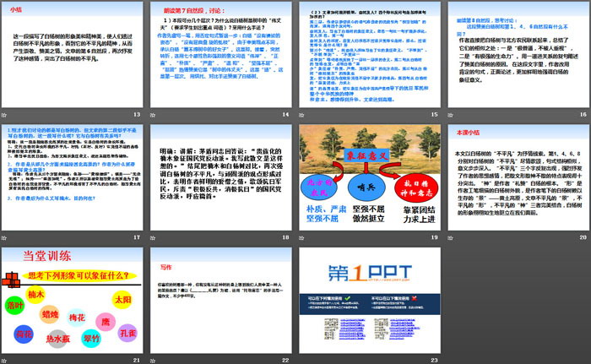Screen dimensions: 591x364
Task: Click the animation star icon under slide 22
Action: pyautogui.click(x=153, y=361)
